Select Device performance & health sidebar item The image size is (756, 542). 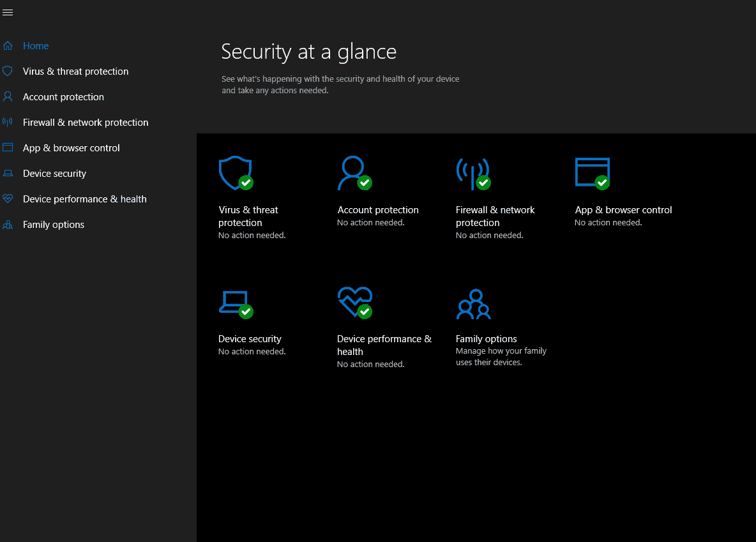84,199
